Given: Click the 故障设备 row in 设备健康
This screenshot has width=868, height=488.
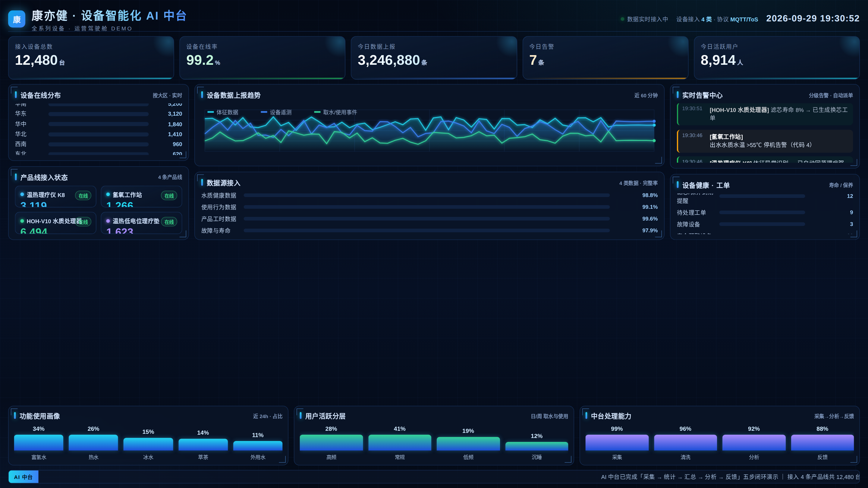Looking at the screenshot, I should tap(765, 224).
